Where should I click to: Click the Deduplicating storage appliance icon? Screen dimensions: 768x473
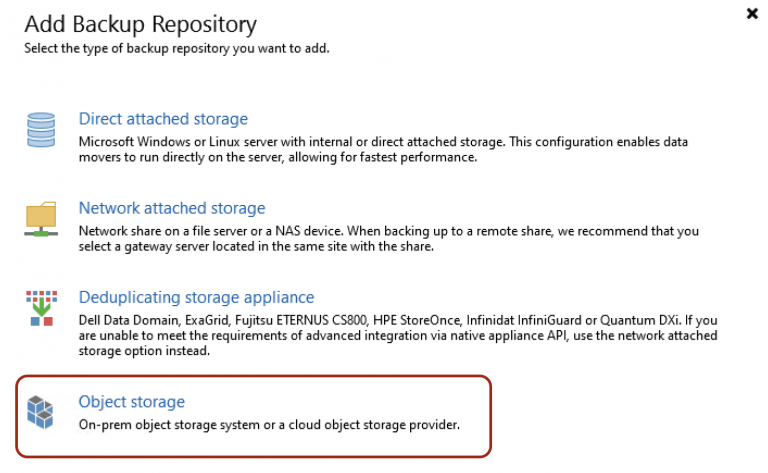click(x=42, y=308)
